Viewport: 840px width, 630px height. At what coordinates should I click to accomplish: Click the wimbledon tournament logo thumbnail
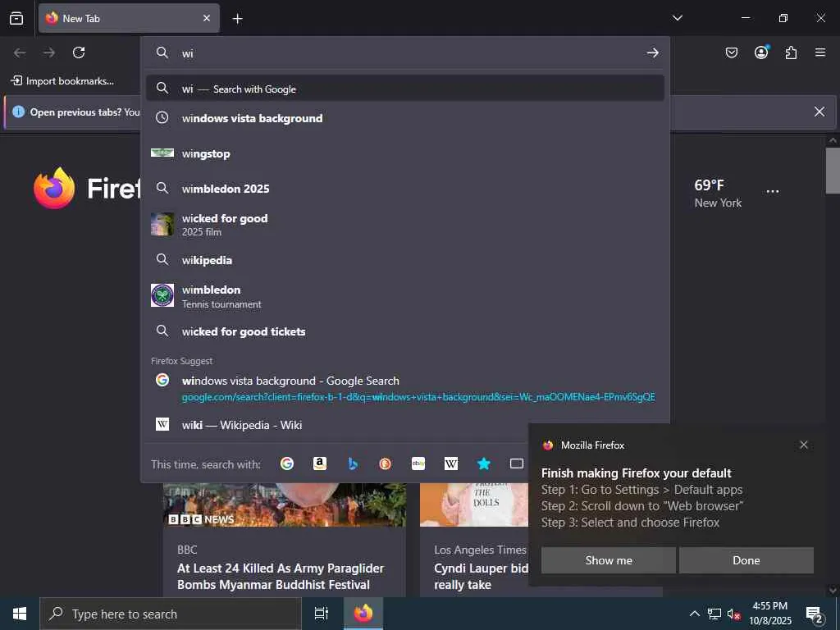point(162,295)
